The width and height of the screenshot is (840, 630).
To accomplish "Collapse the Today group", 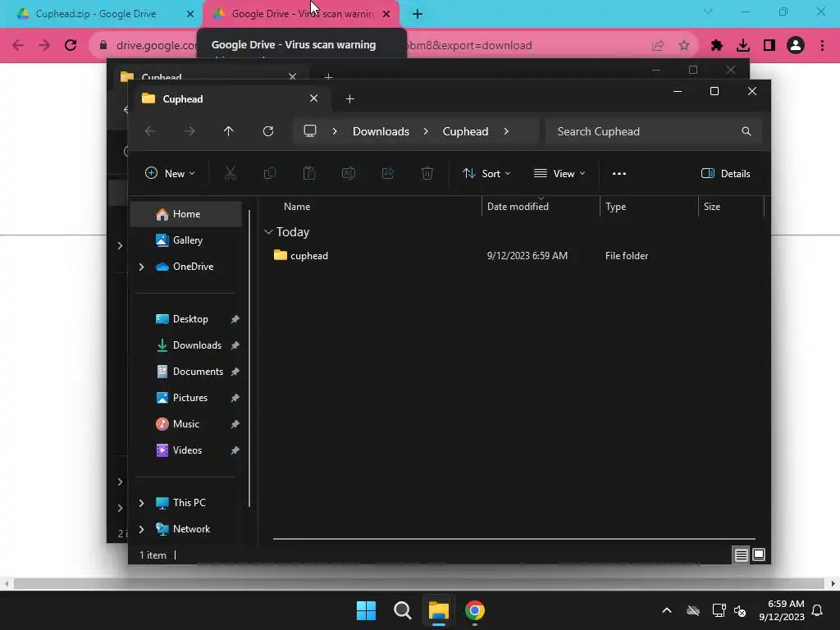I will click(x=268, y=232).
